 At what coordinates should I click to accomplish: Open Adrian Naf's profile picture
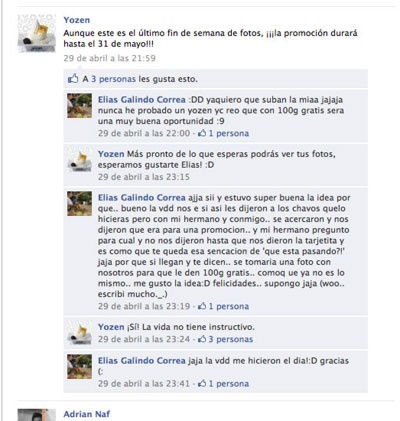37,415
